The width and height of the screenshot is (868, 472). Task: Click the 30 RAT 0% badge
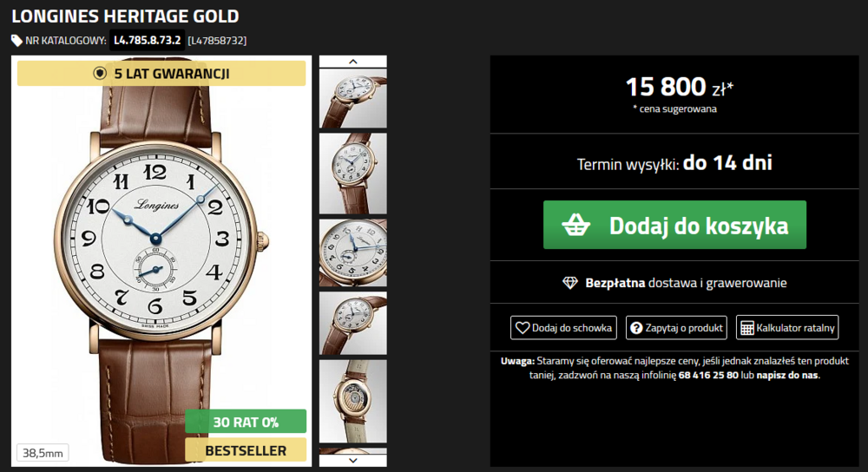click(246, 422)
